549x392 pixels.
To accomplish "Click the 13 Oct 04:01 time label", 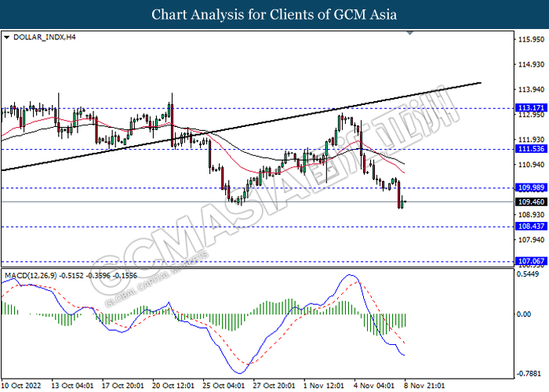I will [72, 386].
